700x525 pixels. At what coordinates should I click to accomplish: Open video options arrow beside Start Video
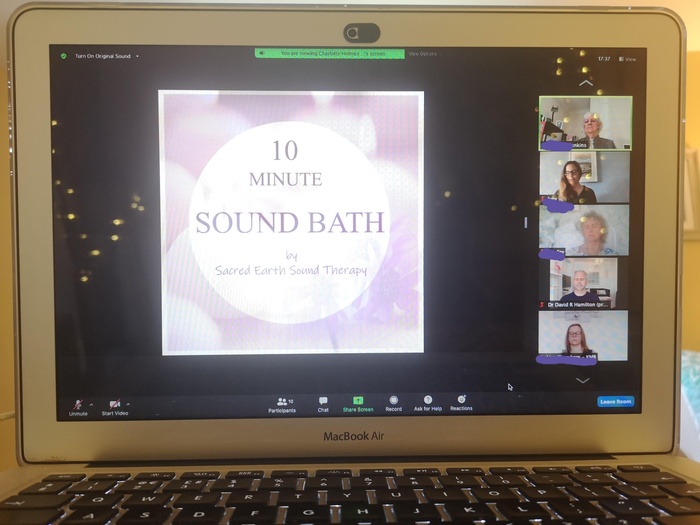128,404
